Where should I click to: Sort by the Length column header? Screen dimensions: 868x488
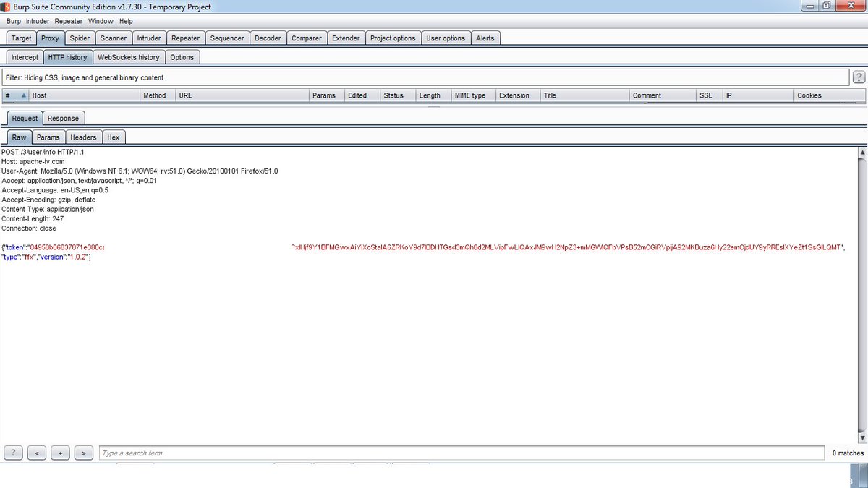coord(433,95)
